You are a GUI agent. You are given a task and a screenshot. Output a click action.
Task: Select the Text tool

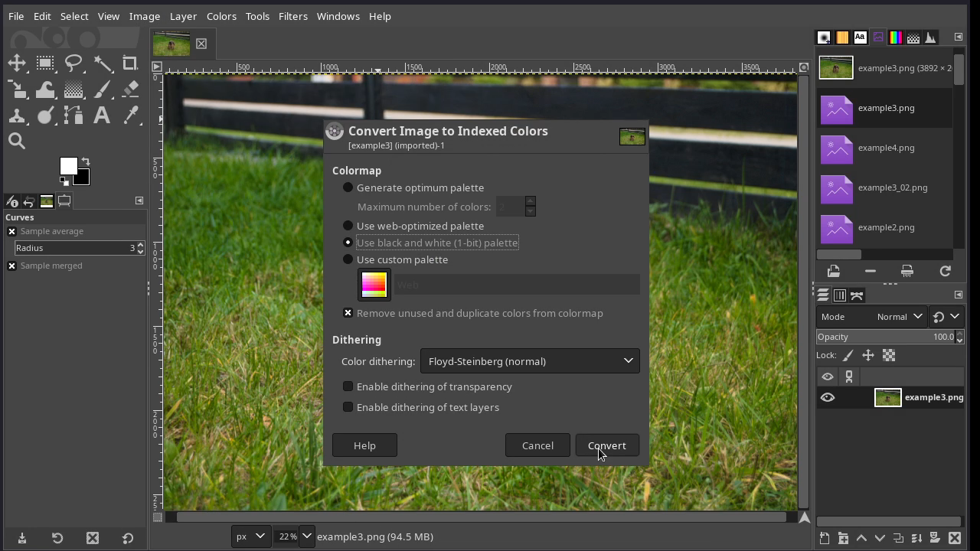(101, 116)
